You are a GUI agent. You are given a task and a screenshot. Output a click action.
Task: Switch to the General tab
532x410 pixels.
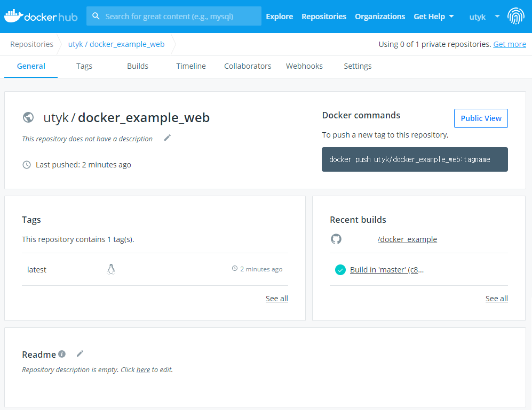[x=31, y=66]
